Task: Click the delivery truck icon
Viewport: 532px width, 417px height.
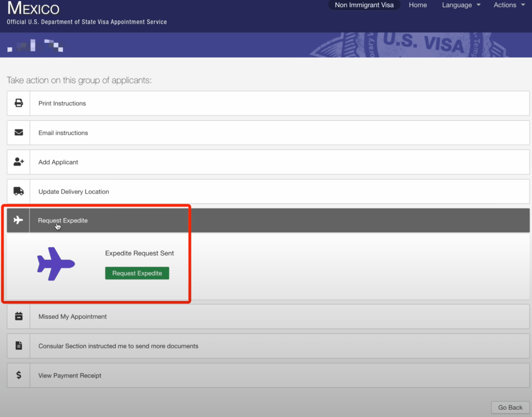Action: [19, 191]
